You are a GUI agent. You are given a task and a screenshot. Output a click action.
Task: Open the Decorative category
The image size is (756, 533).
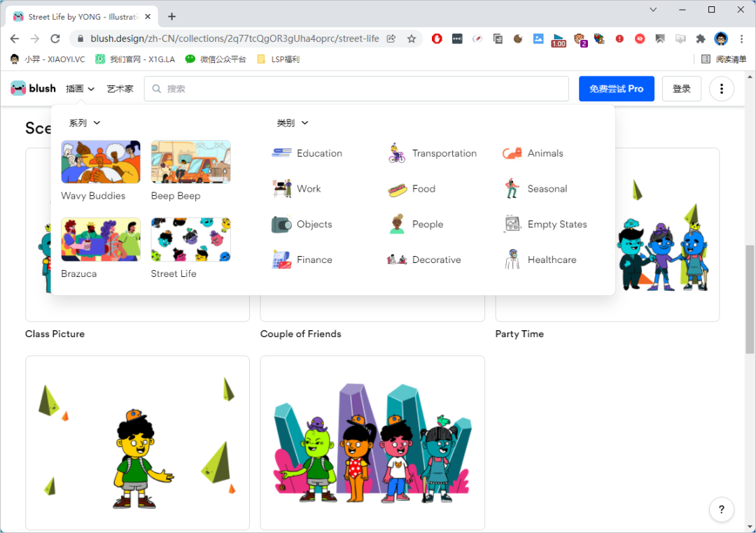tap(423, 260)
